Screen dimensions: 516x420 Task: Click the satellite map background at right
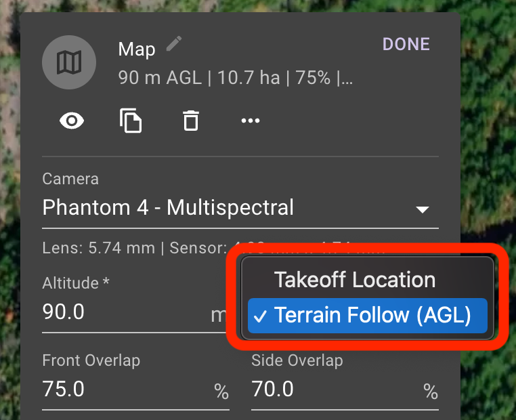pos(488,131)
